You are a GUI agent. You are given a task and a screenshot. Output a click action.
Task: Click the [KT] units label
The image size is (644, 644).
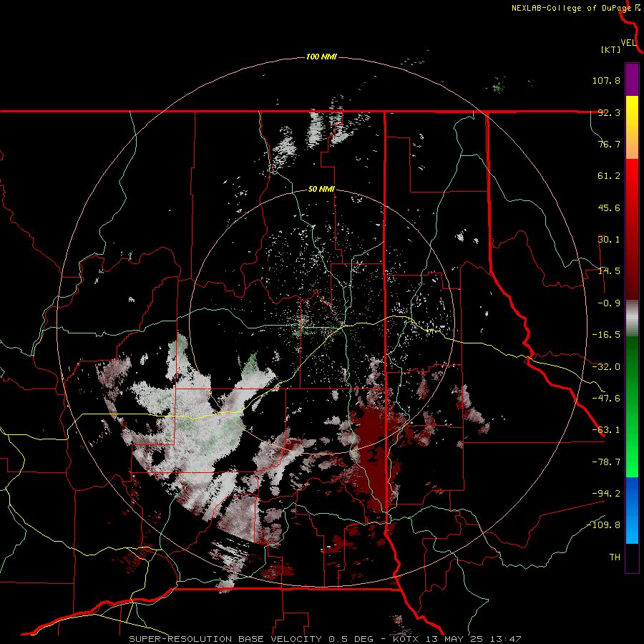pyautogui.click(x=610, y=49)
